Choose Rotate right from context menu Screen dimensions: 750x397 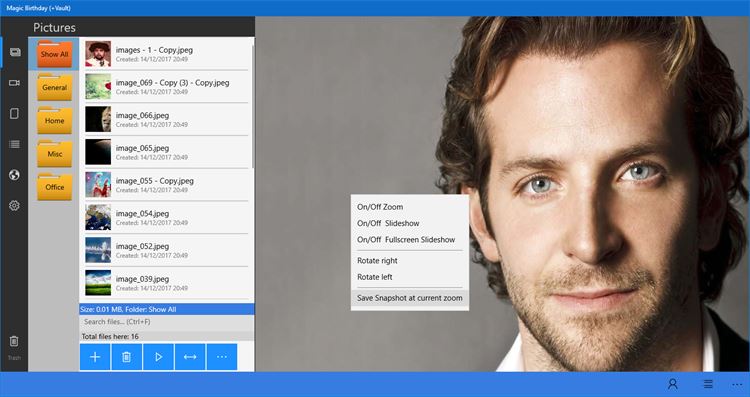[377, 261]
